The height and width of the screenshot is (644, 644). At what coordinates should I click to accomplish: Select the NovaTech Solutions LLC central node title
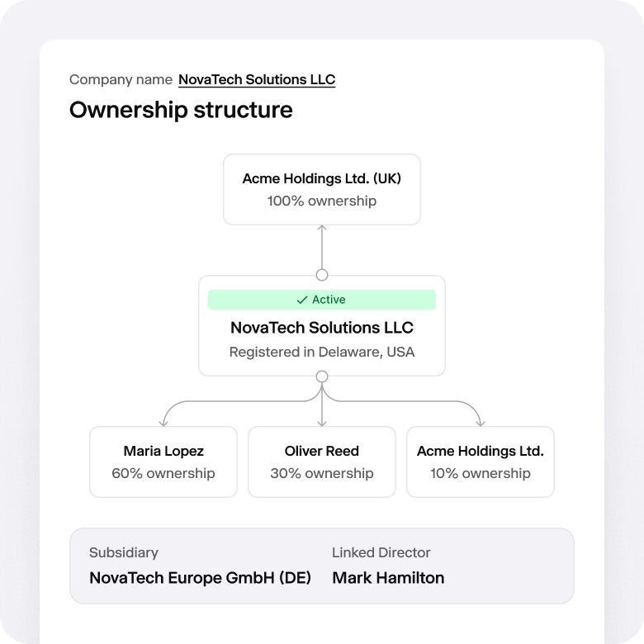click(x=322, y=328)
